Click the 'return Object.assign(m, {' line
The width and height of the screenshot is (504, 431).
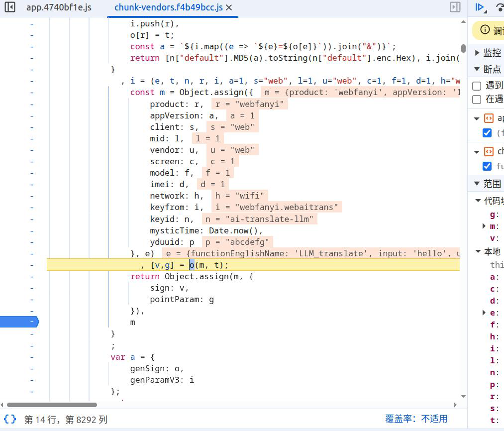[x=192, y=277]
